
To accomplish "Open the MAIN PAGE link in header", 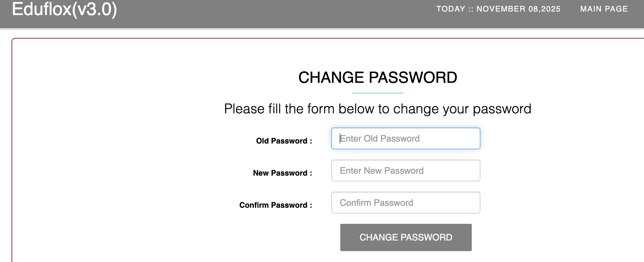I will click(604, 9).
